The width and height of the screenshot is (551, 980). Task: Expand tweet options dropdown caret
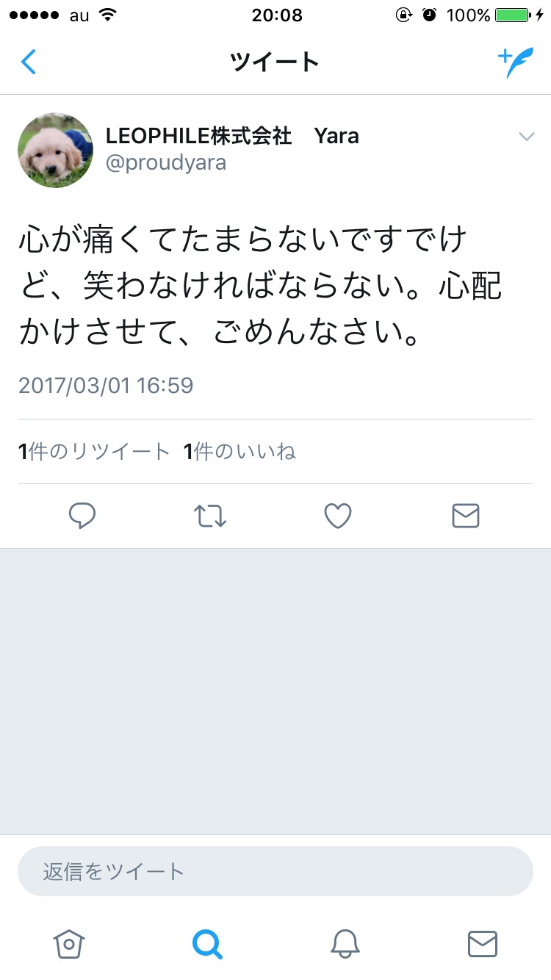click(x=526, y=137)
